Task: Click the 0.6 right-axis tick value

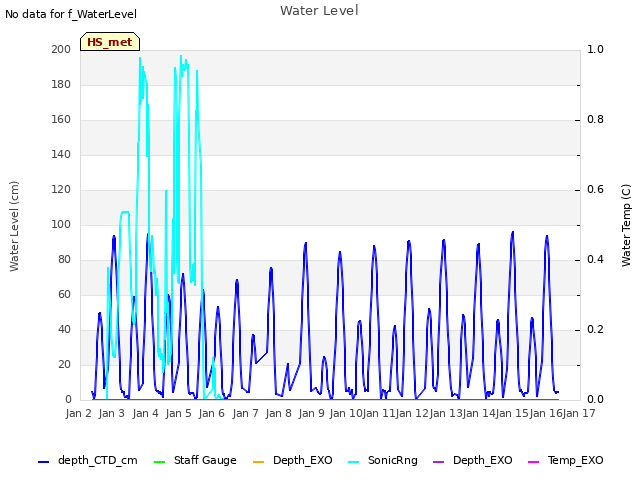Action: (595, 190)
